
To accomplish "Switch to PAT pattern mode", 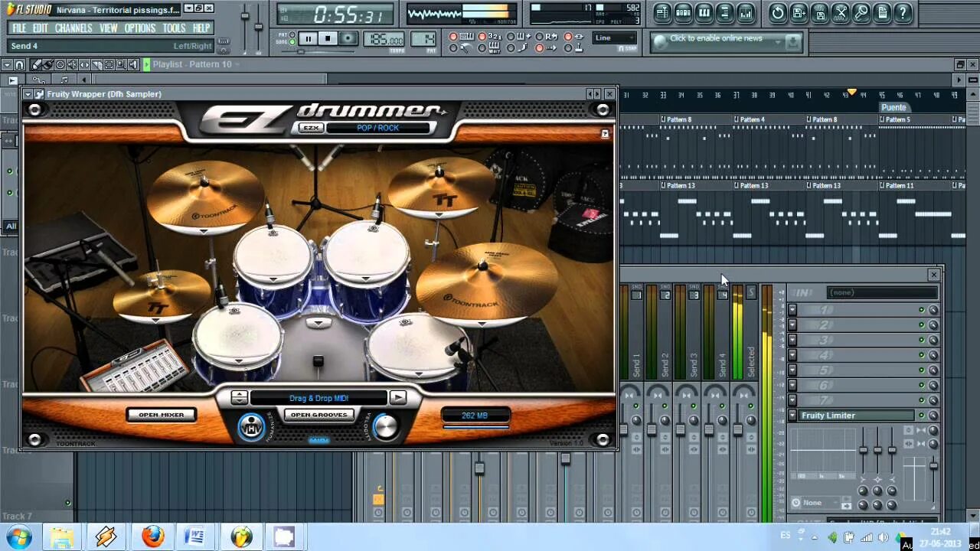I will click(292, 34).
